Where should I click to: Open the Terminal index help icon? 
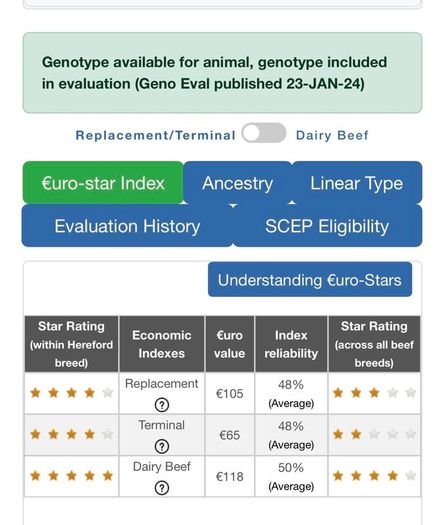click(x=162, y=446)
